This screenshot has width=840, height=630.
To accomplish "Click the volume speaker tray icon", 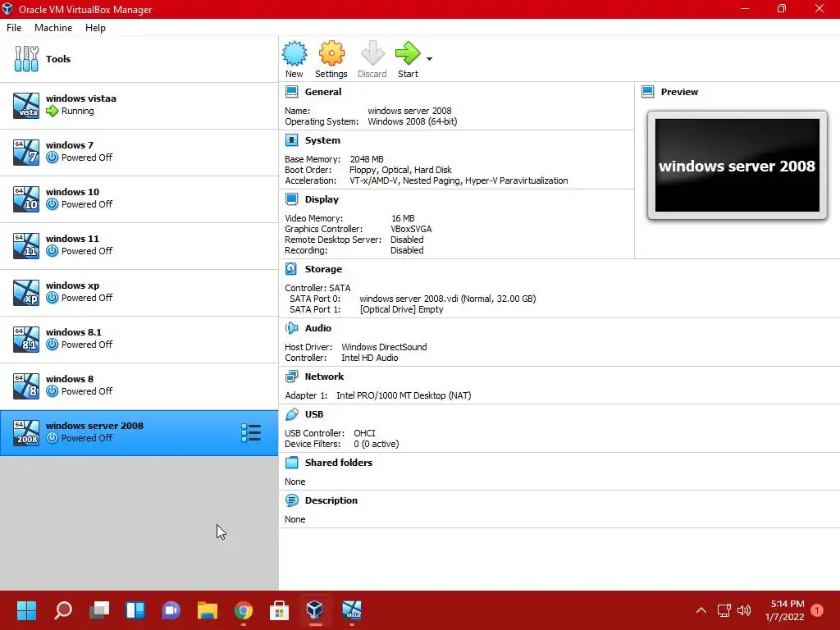I will tap(744, 610).
